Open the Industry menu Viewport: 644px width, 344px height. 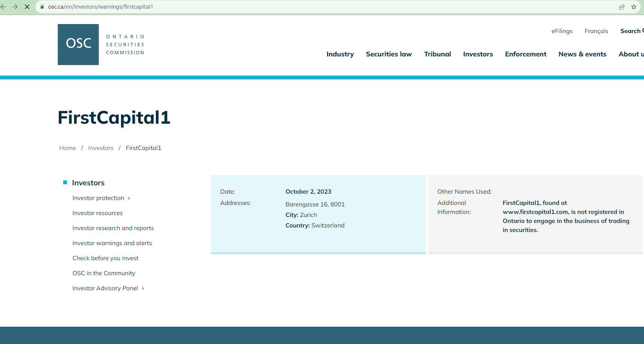pos(340,54)
